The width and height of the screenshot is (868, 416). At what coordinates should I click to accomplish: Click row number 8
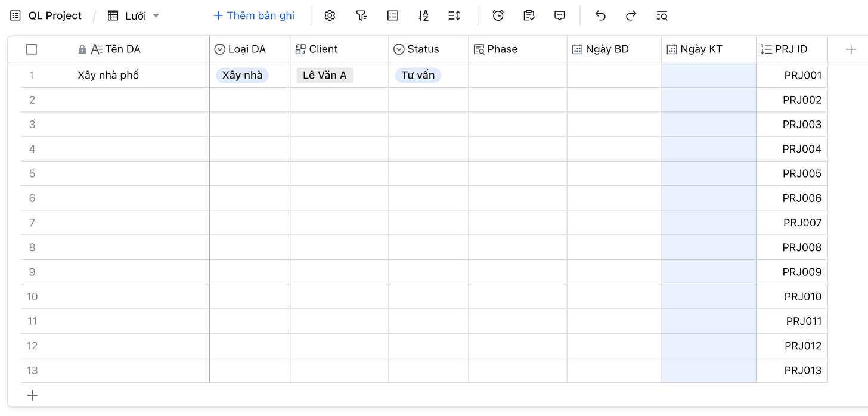coord(32,247)
